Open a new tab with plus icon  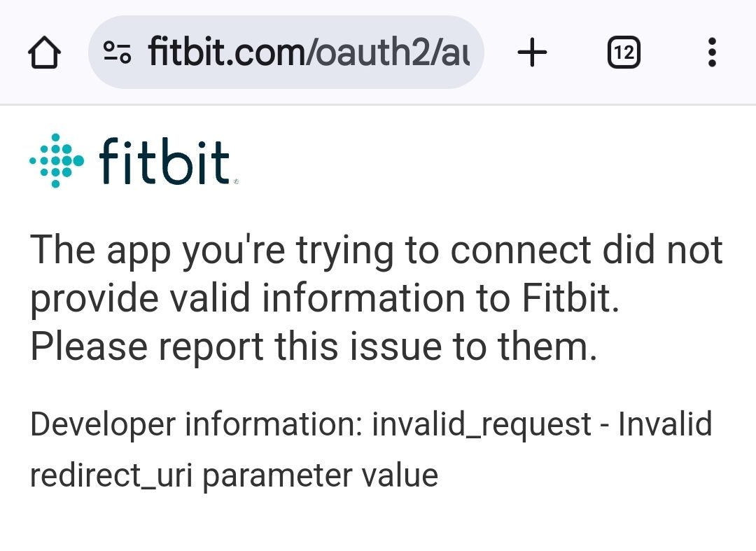[532, 53]
